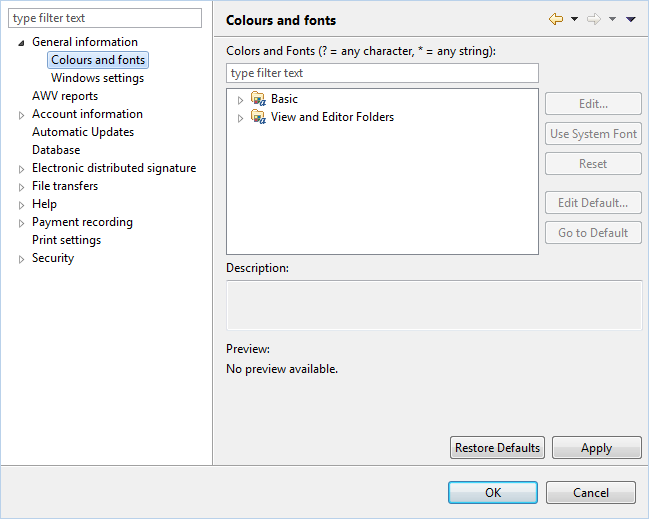Expand the Basic category
Viewport: 649px width, 519px height.
click(240, 100)
